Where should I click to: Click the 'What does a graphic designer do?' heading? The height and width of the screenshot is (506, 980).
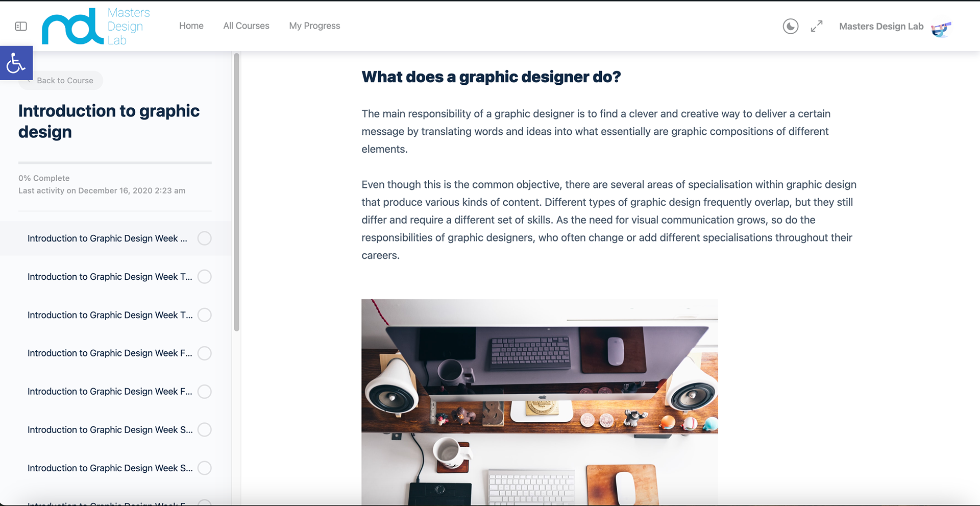click(x=491, y=77)
